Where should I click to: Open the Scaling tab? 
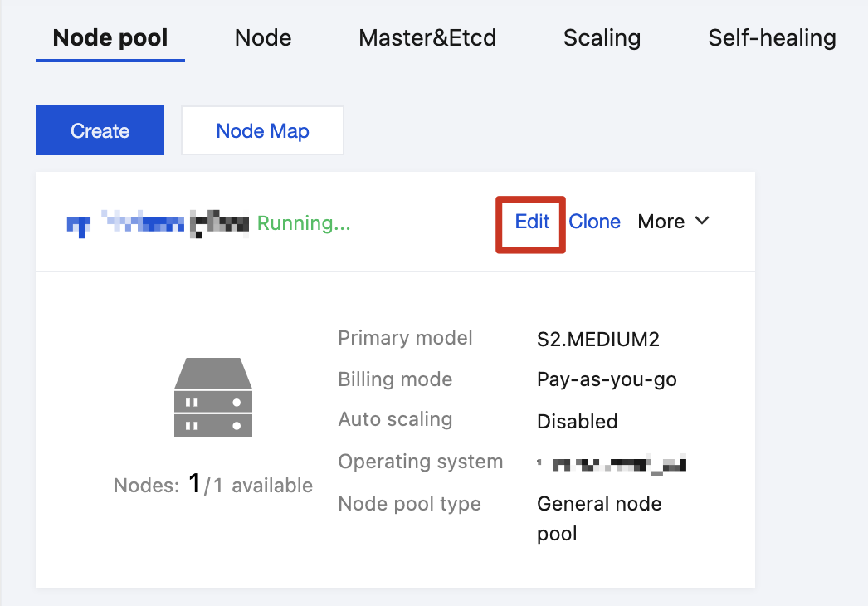pyautogui.click(x=602, y=37)
